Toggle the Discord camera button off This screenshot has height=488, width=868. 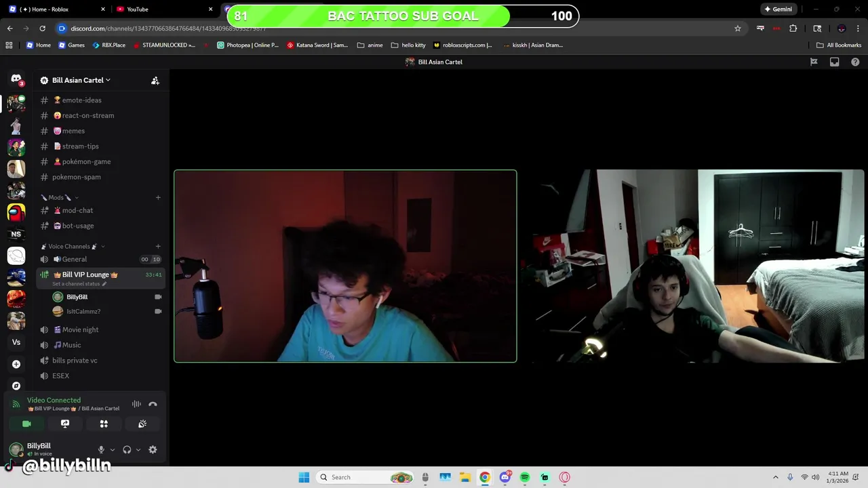[x=26, y=424]
